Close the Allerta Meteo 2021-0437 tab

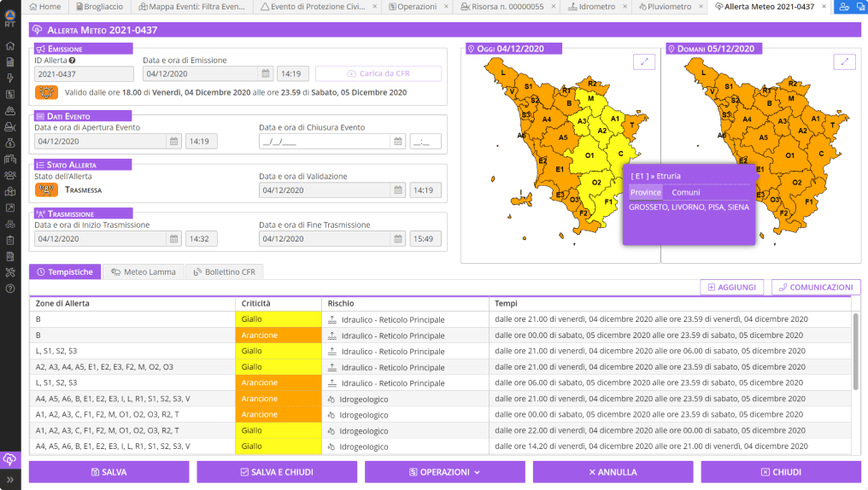pyautogui.click(x=824, y=7)
